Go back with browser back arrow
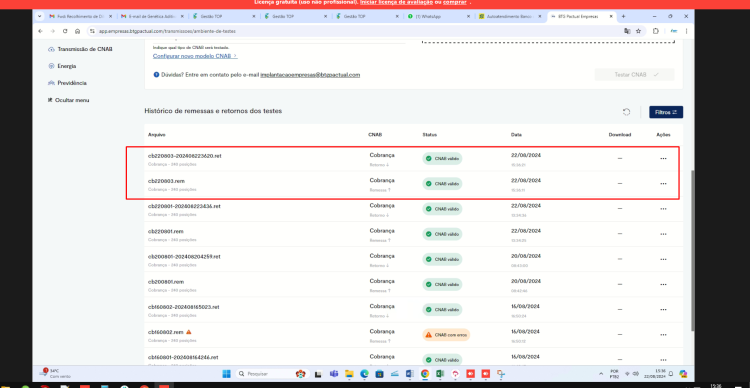Screen dimensions: 750x388 40,31
